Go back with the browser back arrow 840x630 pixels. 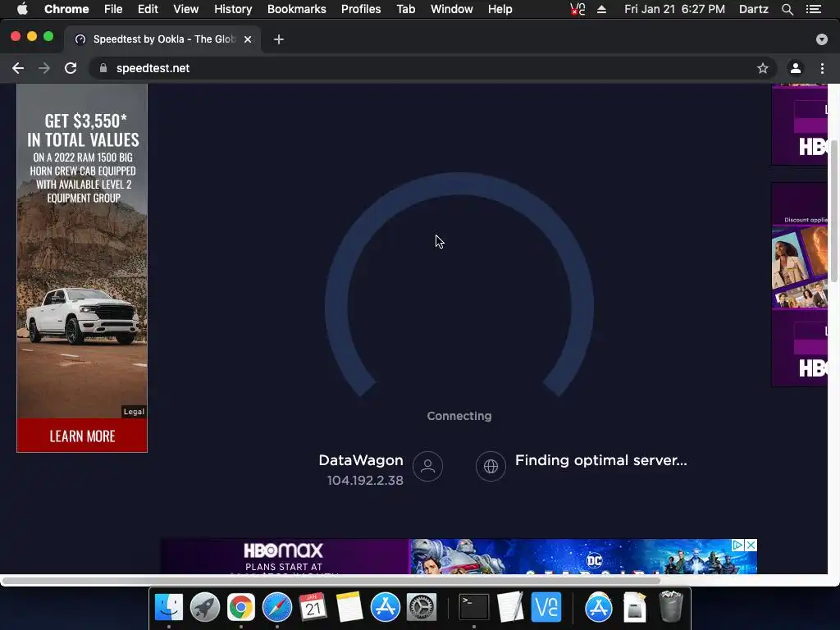click(18, 68)
